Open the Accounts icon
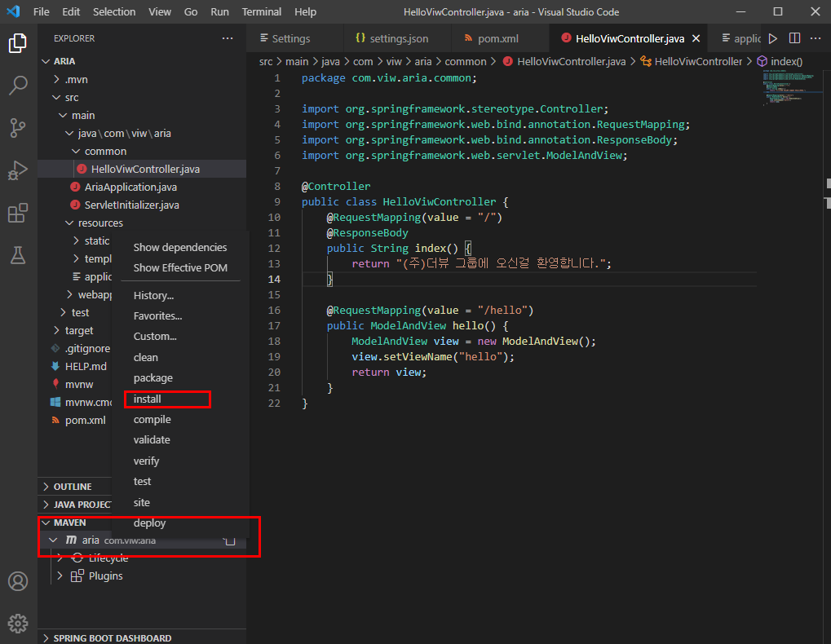The height and width of the screenshot is (644, 831). [x=18, y=581]
